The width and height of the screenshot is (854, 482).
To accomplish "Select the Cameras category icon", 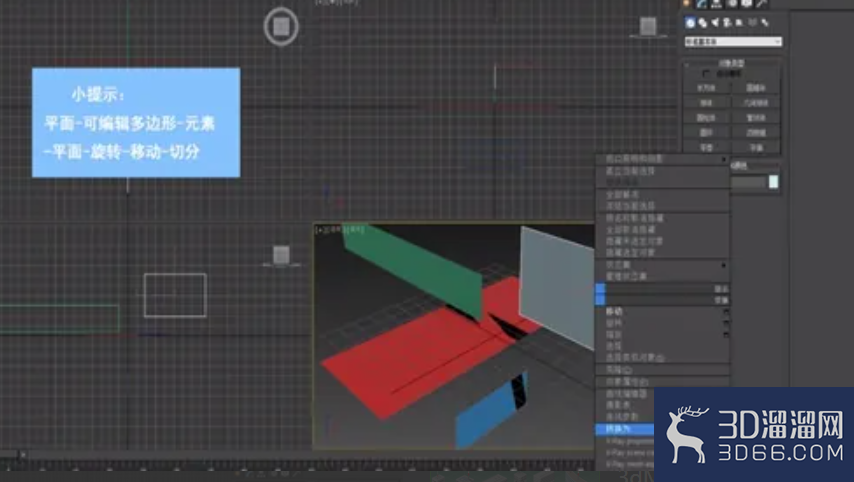I will pos(727,22).
